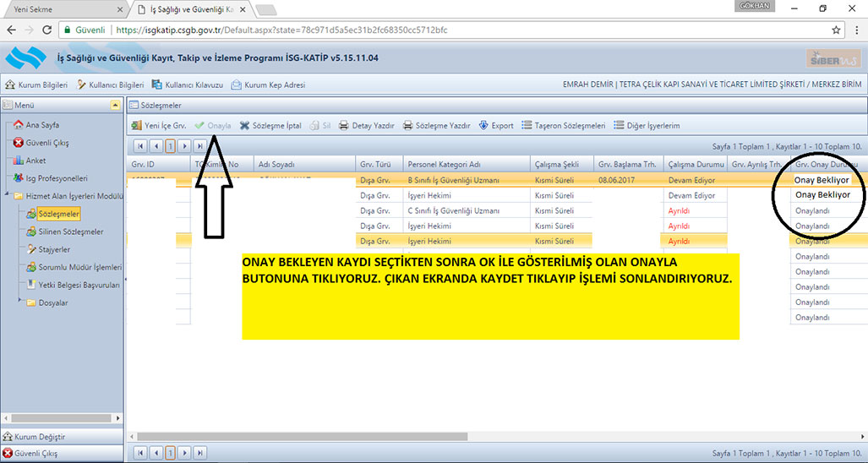The width and height of the screenshot is (868, 463).
Task: Collapse Hizmet Alan İşyerleri Modülü folder
Action: [8, 196]
